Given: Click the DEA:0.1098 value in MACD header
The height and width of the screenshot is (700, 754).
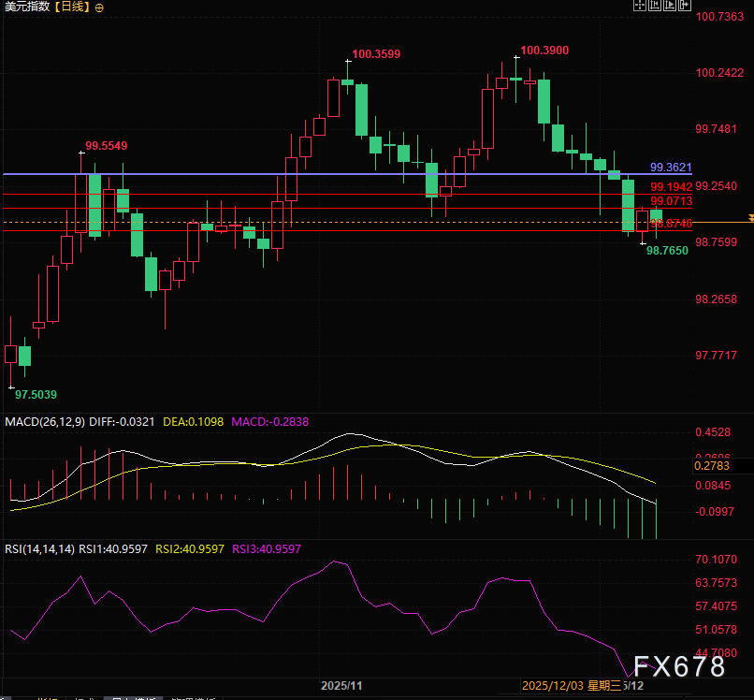Looking at the screenshot, I should 193,422.
